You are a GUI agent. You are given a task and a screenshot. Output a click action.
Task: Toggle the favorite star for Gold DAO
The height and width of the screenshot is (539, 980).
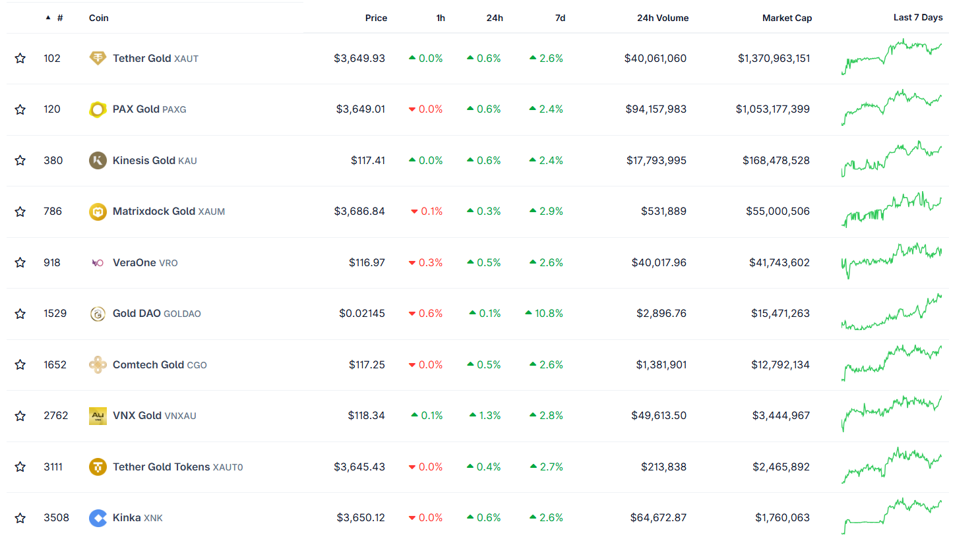pos(20,313)
